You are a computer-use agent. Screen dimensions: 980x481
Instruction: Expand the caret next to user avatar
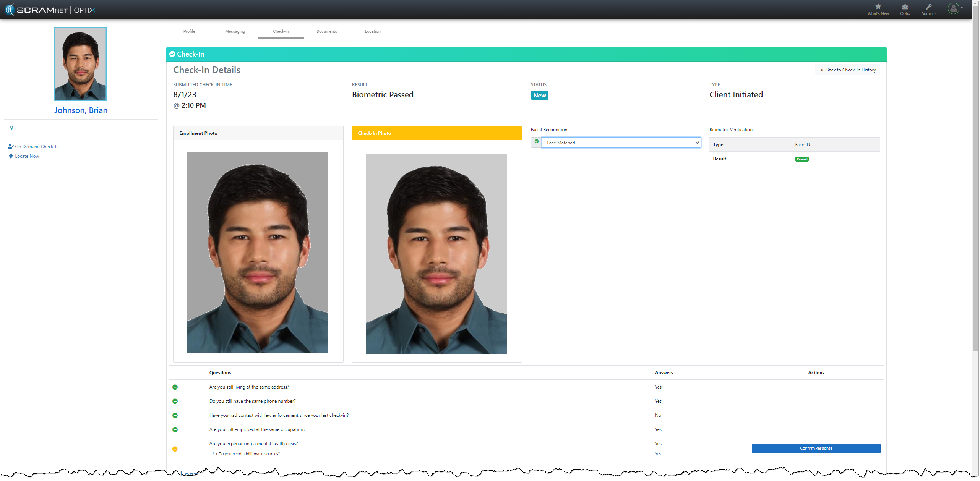(x=962, y=8)
